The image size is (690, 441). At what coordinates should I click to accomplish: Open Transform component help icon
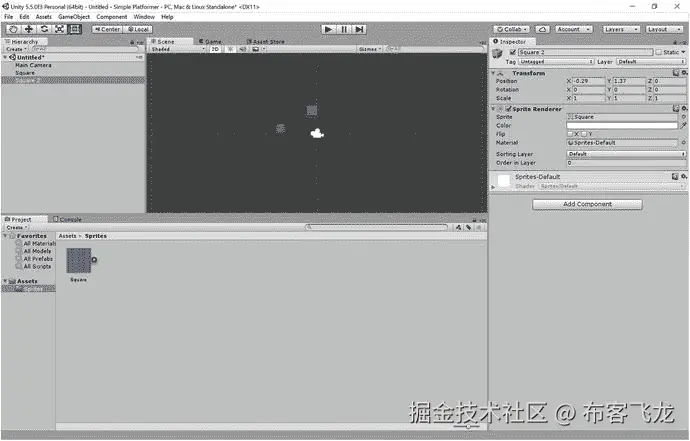click(675, 73)
